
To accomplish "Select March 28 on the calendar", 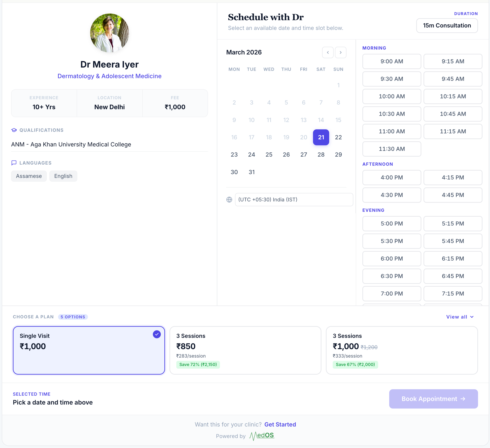I will (321, 154).
